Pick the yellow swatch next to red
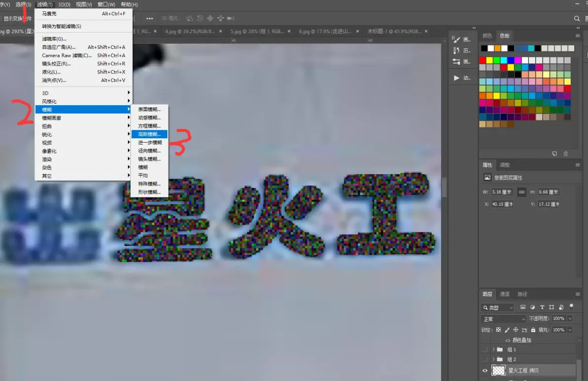The width and height of the screenshot is (588, 381). tap(489, 60)
